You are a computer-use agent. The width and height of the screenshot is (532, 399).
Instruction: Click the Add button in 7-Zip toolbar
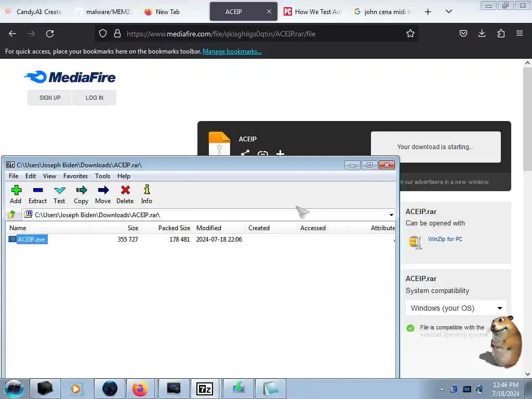coord(16,194)
